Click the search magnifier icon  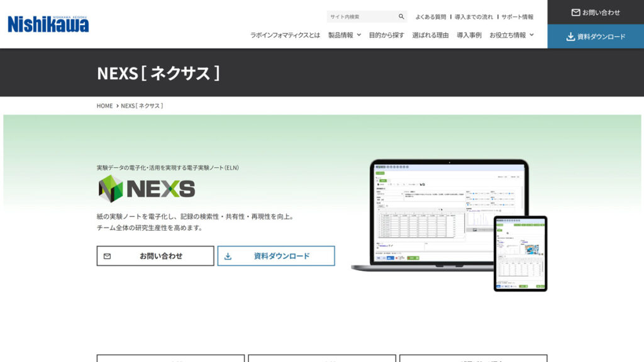click(402, 16)
